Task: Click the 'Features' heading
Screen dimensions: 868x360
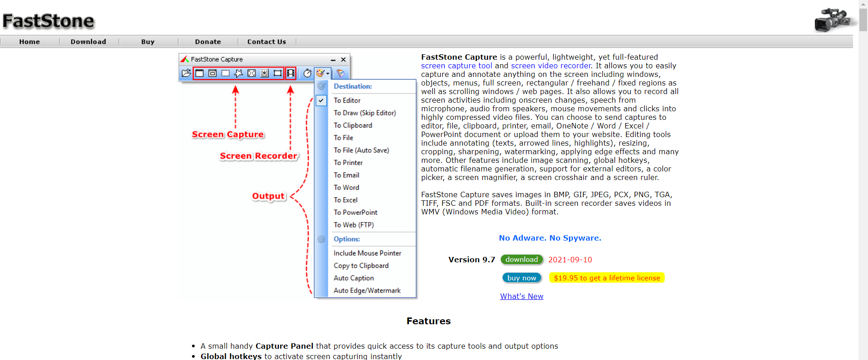Action: coord(428,321)
